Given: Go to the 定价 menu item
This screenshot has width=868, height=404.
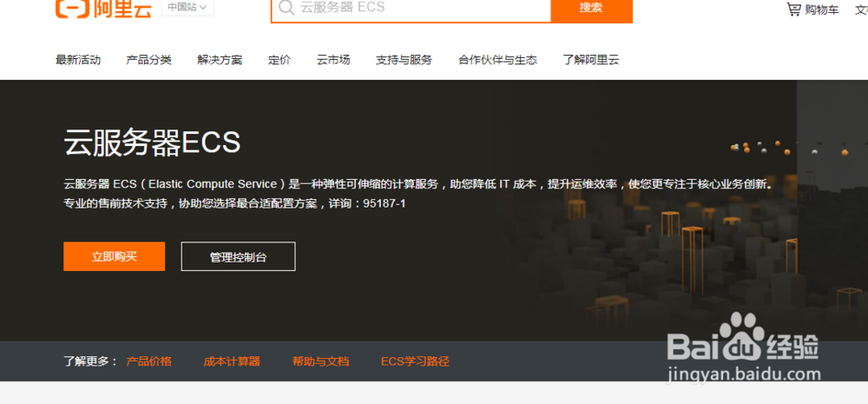Looking at the screenshot, I should pos(279,60).
